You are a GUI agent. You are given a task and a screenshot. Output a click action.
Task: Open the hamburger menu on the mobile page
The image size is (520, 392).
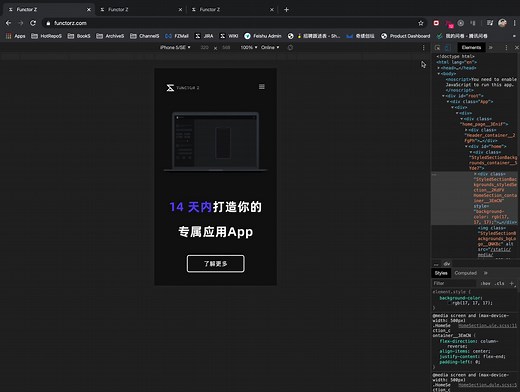(262, 87)
